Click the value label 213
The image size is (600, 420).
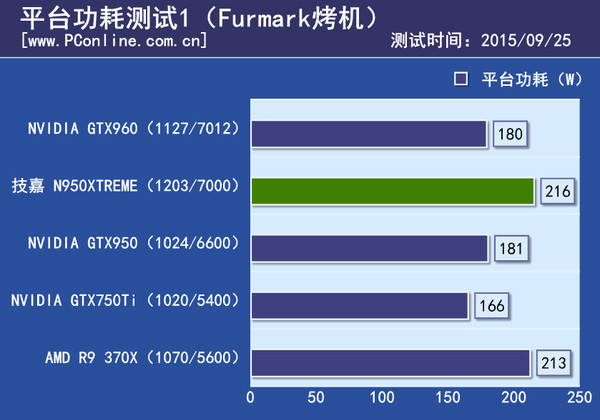pyautogui.click(x=553, y=363)
